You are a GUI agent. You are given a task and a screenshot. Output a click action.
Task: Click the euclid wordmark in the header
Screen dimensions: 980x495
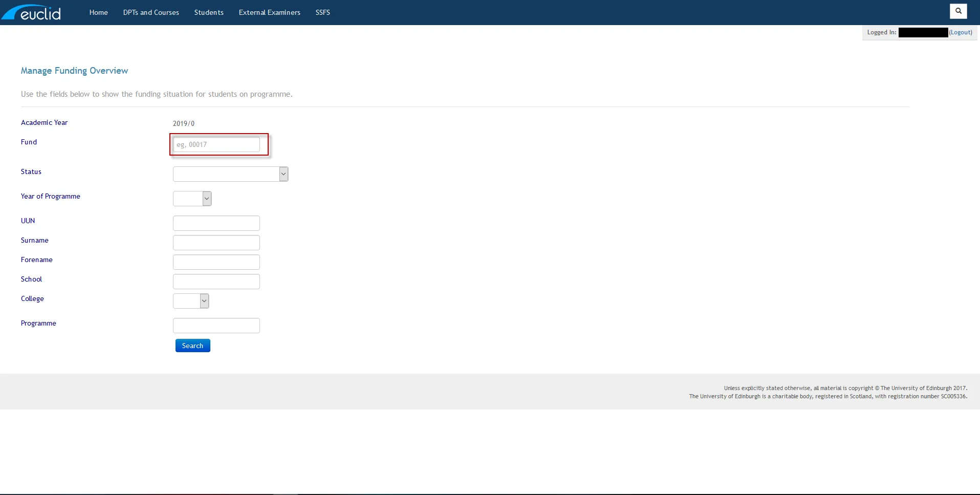tap(41, 12)
